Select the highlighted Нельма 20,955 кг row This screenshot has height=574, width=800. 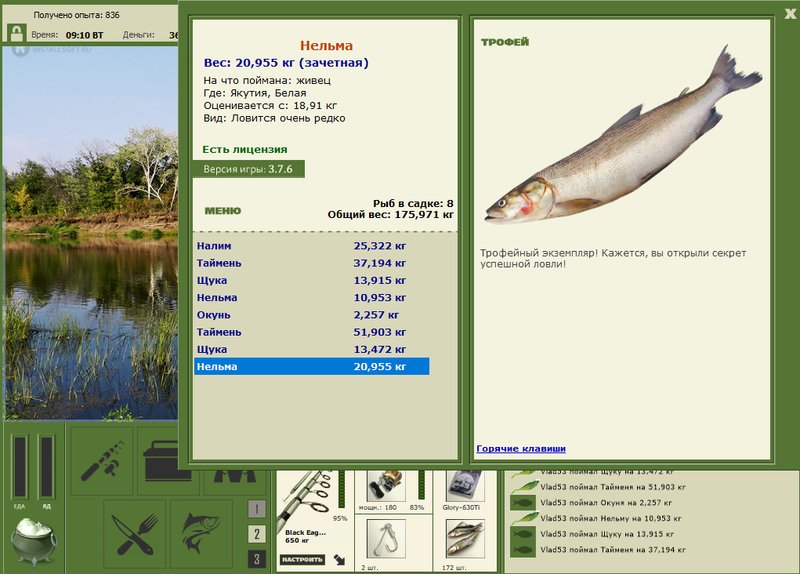click(x=312, y=366)
